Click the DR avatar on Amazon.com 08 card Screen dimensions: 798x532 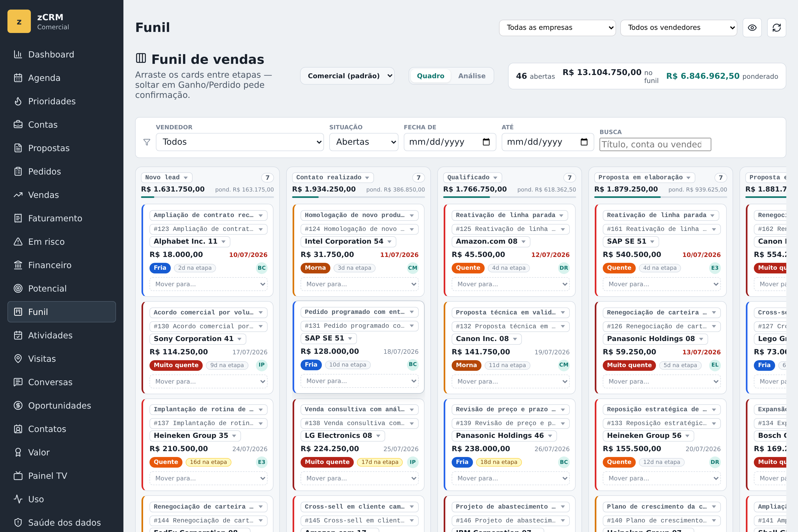click(564, 268)
